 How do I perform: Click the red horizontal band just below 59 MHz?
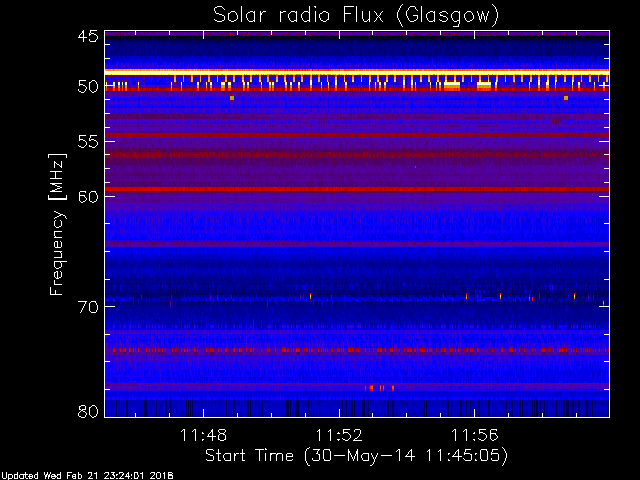tap(357, 189)
